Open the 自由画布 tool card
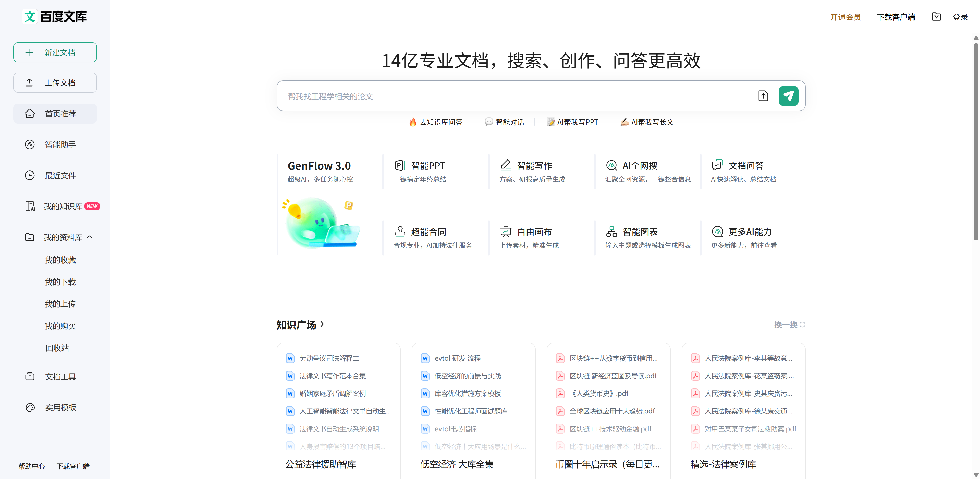Screen dimensions: 980x479 534,232
